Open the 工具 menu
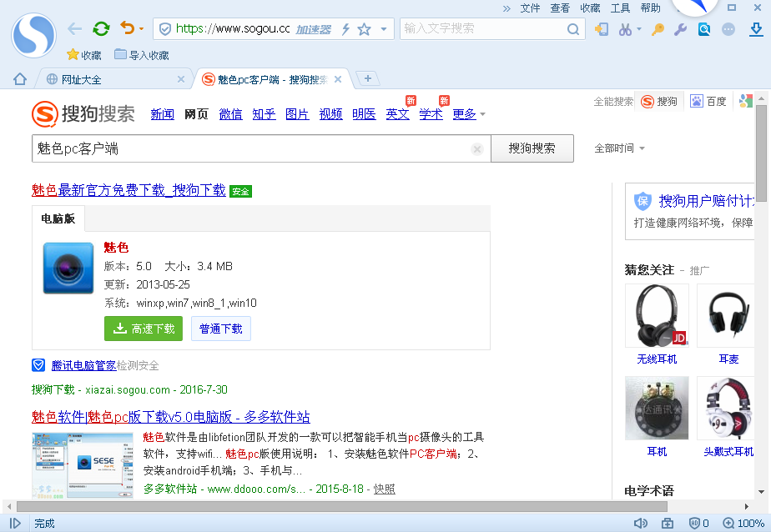The width and height of the screenshot is (771, 532). point(621,8)
